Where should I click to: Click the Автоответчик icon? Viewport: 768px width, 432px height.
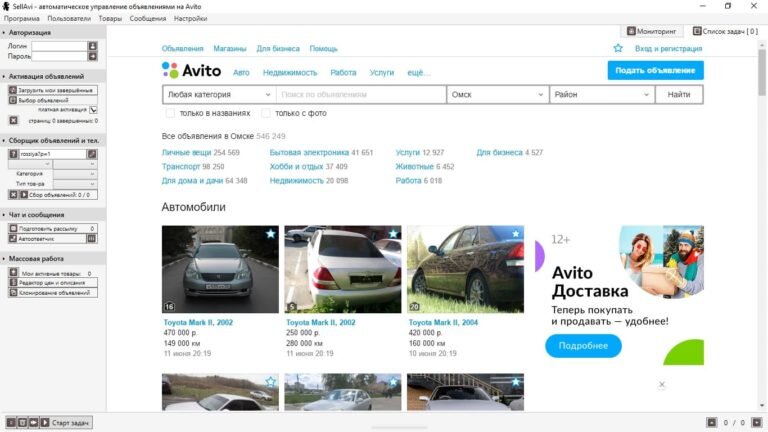pos(13,239)
